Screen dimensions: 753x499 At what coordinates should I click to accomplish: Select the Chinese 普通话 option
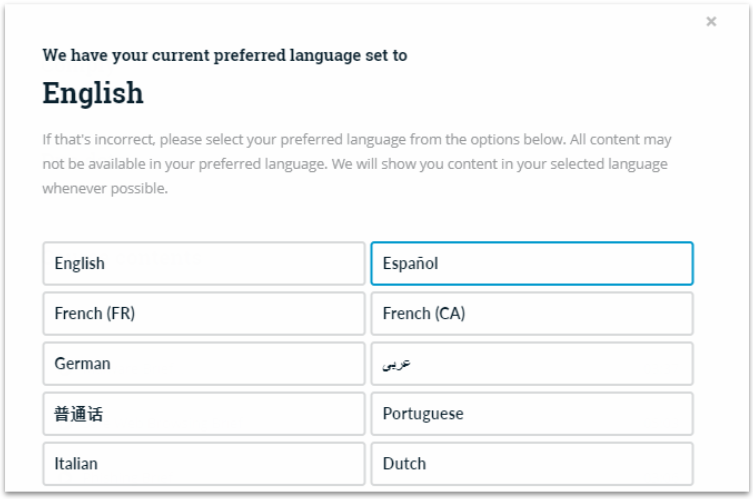click(x=204, y=414)
